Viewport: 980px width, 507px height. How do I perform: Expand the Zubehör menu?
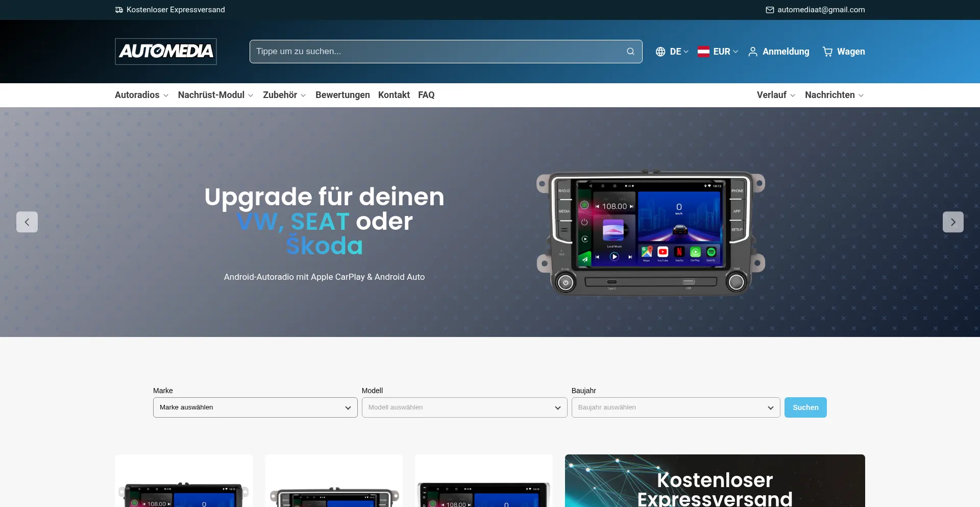(284, 95)
